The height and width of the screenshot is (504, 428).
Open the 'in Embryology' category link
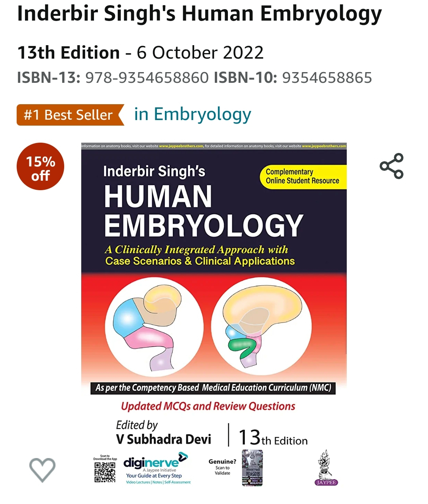[x=193, y=114]
